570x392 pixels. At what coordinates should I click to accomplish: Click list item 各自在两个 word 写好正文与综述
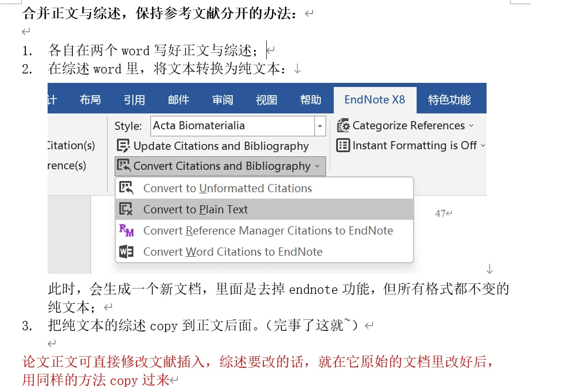(153, 50)
